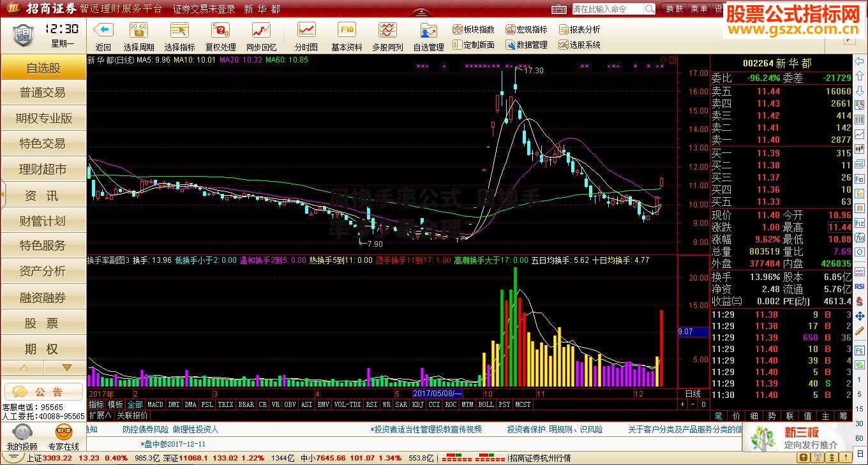Select BOLL indicator tab

486,404
